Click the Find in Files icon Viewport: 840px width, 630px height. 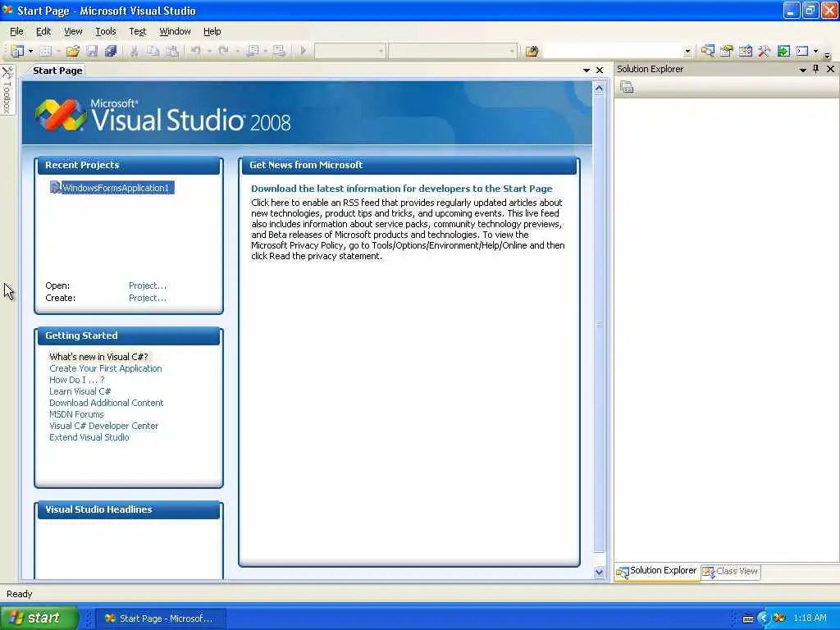tap(532, 52)
